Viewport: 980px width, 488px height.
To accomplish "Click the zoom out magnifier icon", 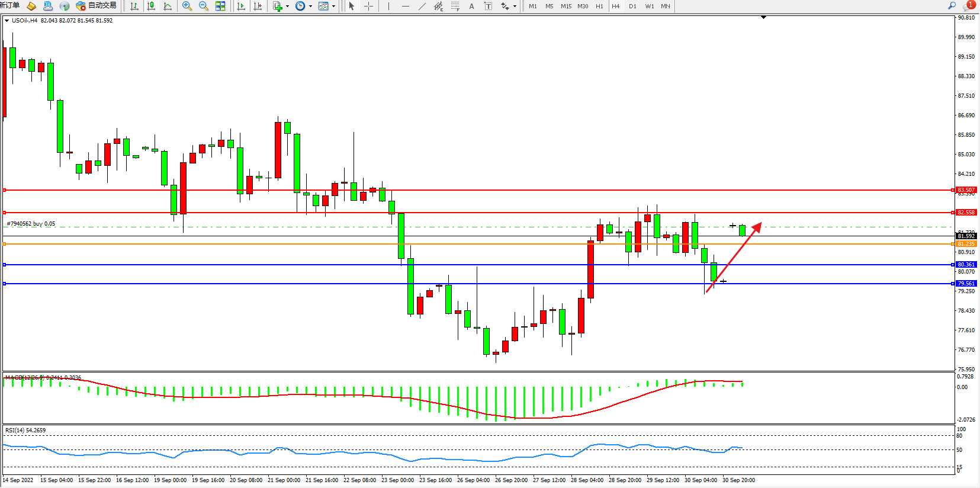I will 204,6.
